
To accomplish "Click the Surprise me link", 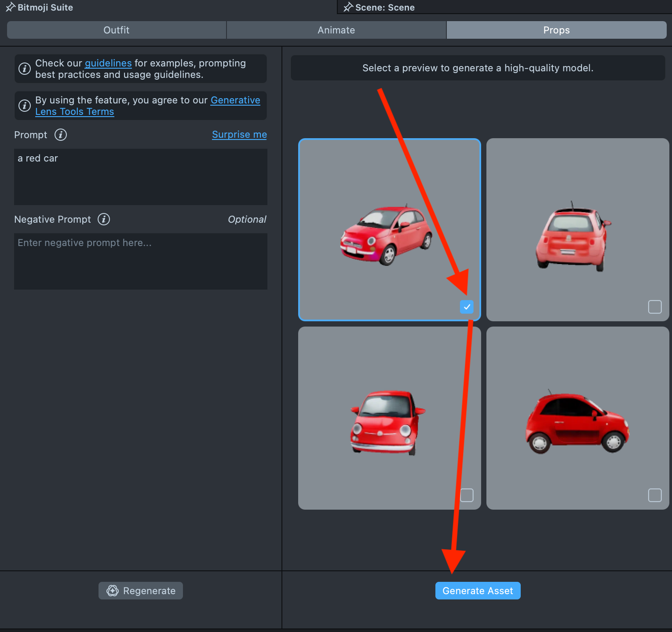I will 239,135.
